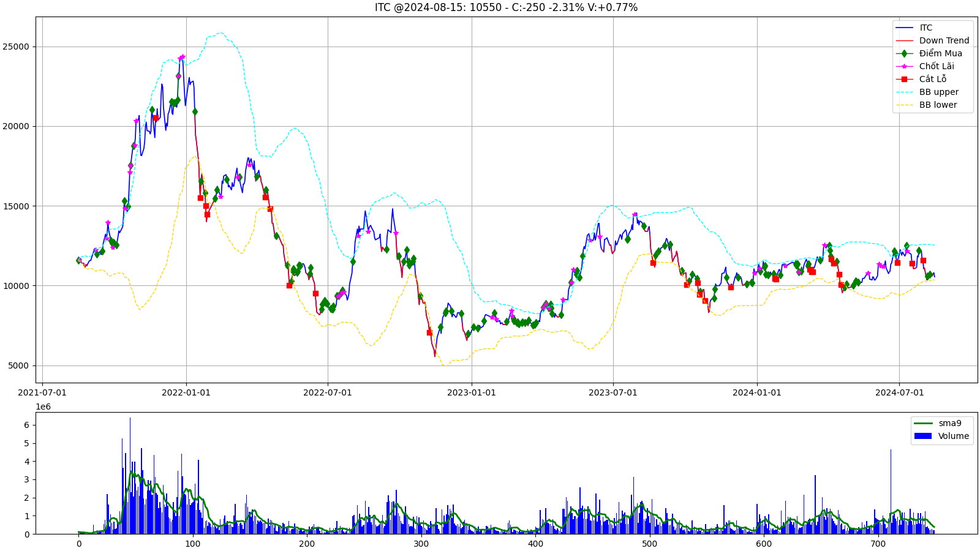Click the 2023-01-01 date tick label
This screenshot has height=551, width=980.
(472, 392)
